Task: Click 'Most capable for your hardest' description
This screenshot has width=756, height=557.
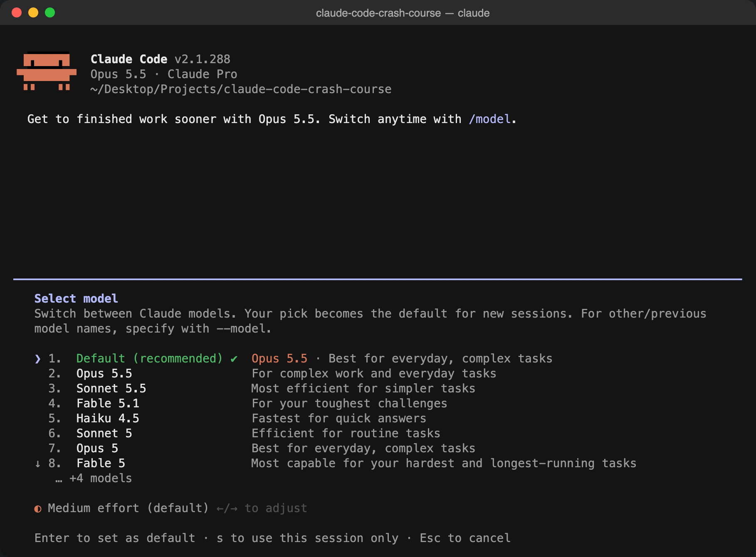Action: (x=444, y=463)
